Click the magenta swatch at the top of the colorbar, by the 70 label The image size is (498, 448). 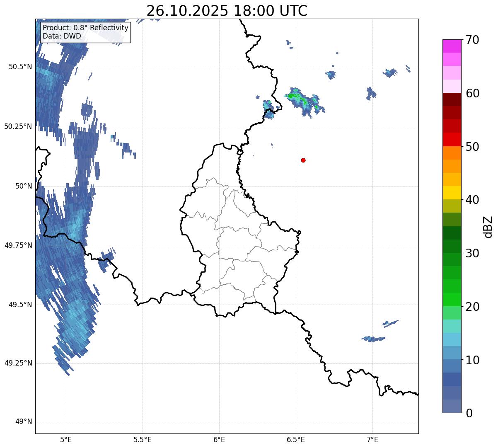coord(452,46)
